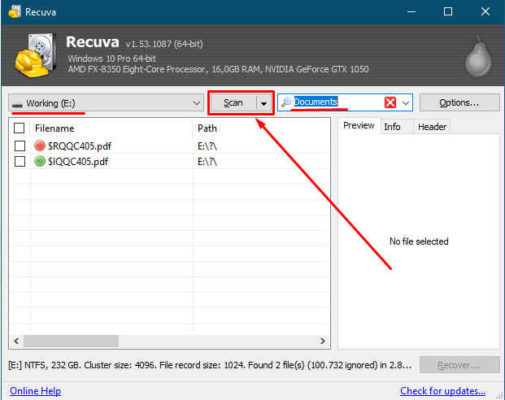Click the E:\?\ path of $RQQC405.pdf
Screen dimensions: 505x400
[x=207, y=146]
